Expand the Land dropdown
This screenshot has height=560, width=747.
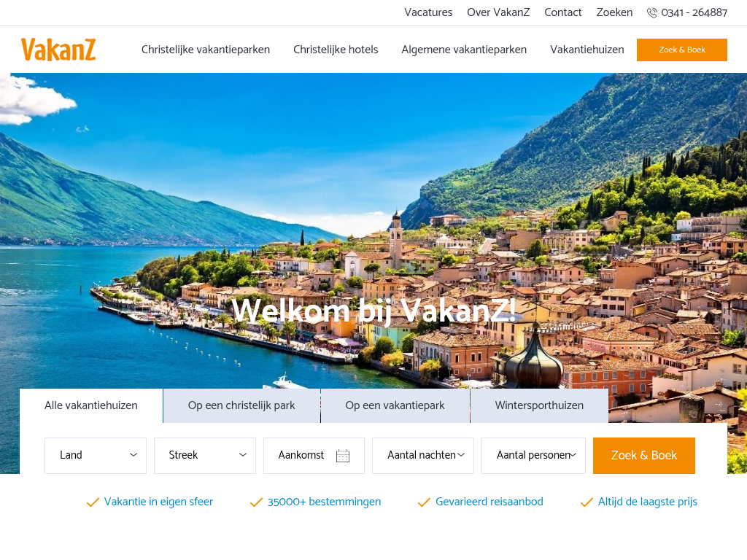(96, 456)
